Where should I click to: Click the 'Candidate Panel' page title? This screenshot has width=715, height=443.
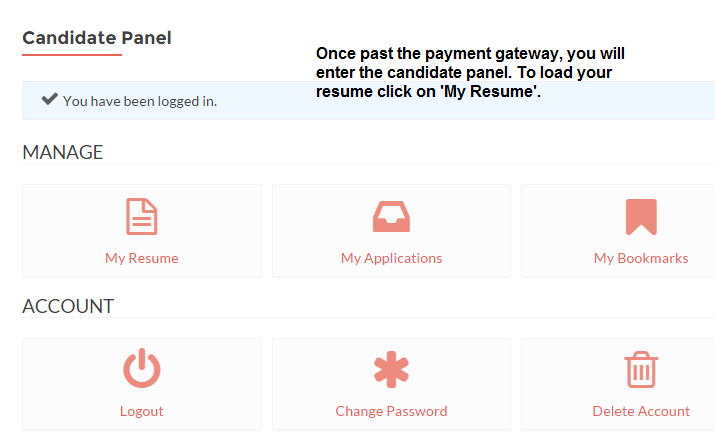[97, 38]
